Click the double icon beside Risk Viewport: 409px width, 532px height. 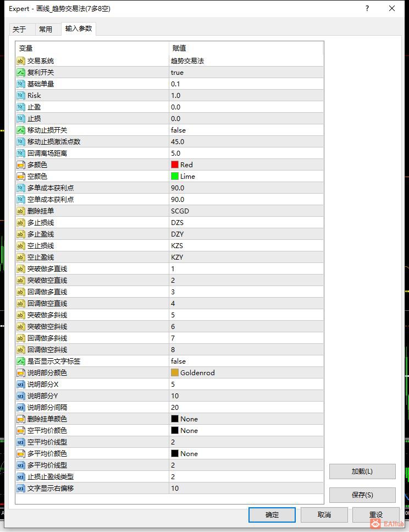pos(21,96)
